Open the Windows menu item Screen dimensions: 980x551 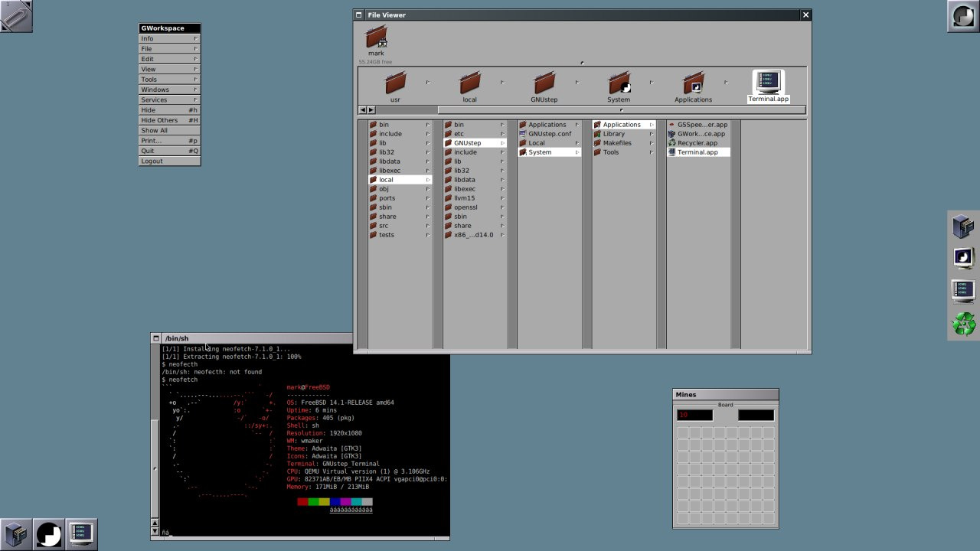(x=169, y=90)
